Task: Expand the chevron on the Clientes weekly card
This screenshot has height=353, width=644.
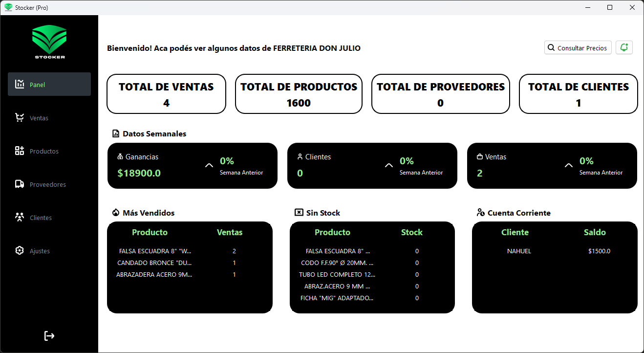Action: coord(388,165)
